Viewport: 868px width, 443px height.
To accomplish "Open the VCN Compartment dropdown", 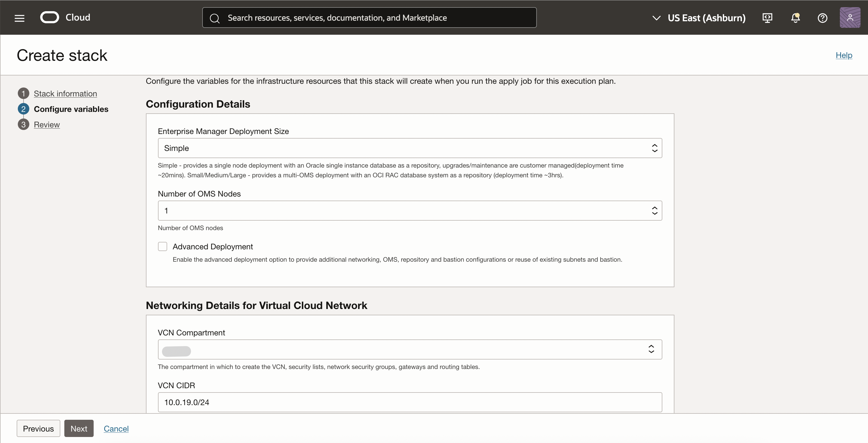I will coord(410,349).
